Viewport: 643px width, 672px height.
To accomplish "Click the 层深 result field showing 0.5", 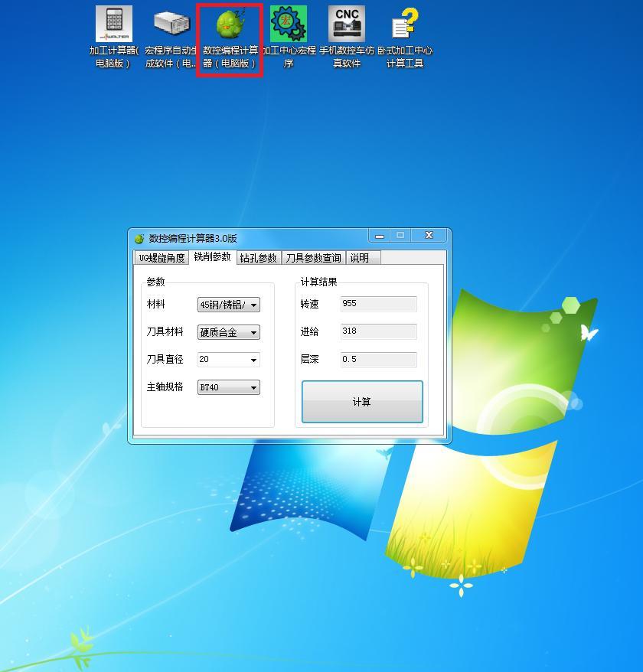I will click(x=378, y=360).
